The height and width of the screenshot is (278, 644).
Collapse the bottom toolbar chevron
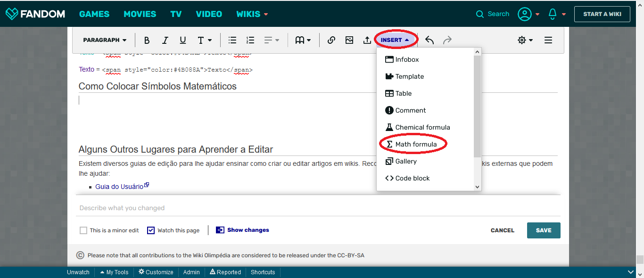[631, 272]
